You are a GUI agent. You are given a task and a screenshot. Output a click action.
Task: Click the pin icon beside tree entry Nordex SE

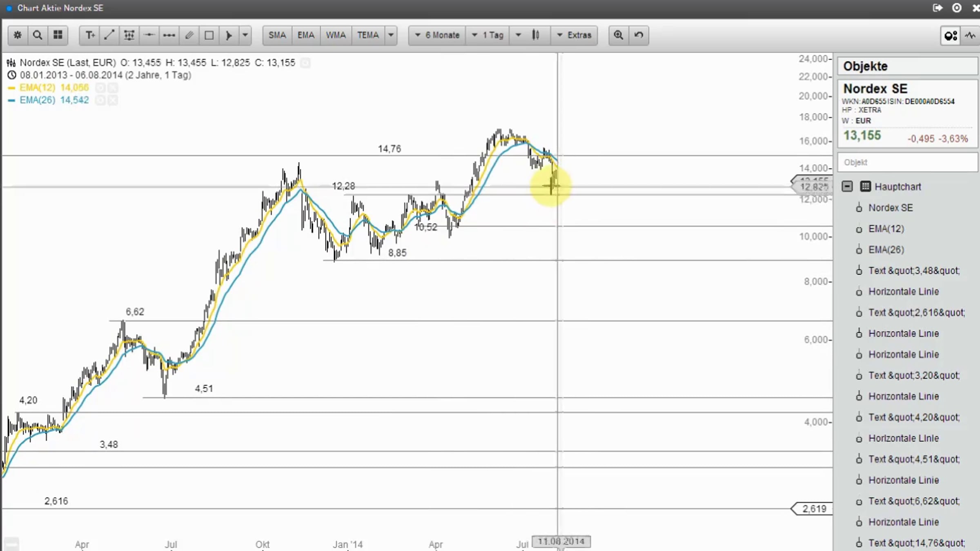859,208
